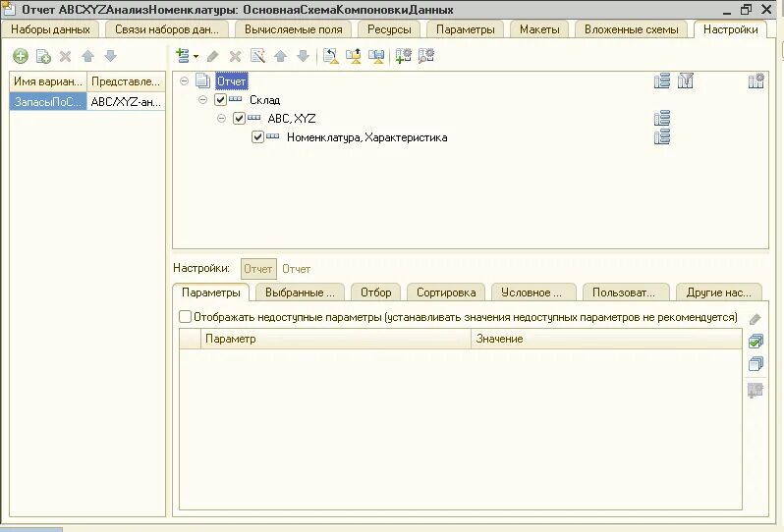Image resolution: width=784 pixels, height=532 pixels.
Task: Click parameter user settings icon at right
Action: click(755, 390)
